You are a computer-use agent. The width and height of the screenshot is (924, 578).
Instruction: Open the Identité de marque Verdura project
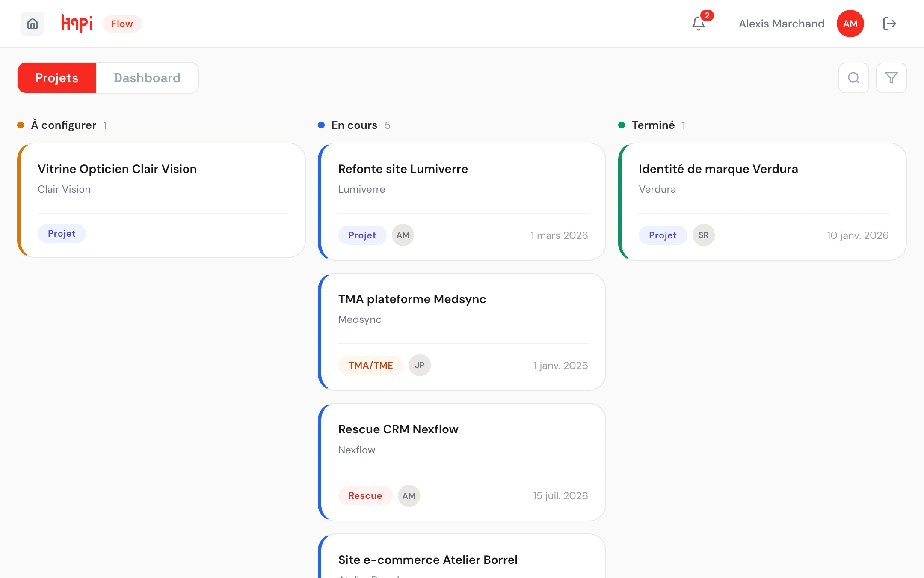(762, 202)
